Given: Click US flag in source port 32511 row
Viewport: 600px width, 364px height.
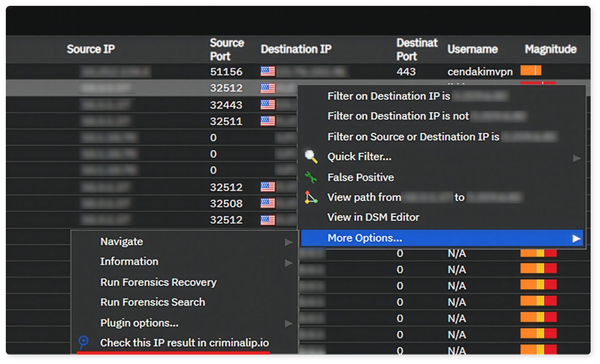Looking at the screenshot, I should tap(268, 121).
